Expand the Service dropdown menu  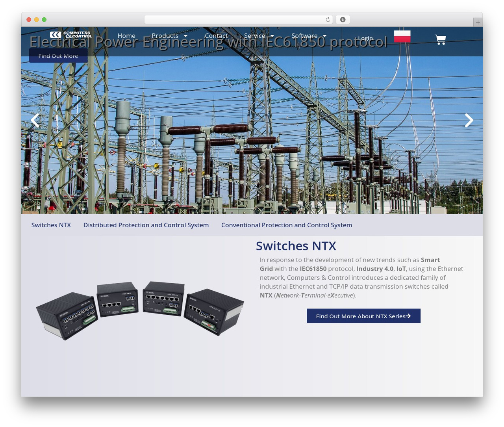click(x=259, y=36)
